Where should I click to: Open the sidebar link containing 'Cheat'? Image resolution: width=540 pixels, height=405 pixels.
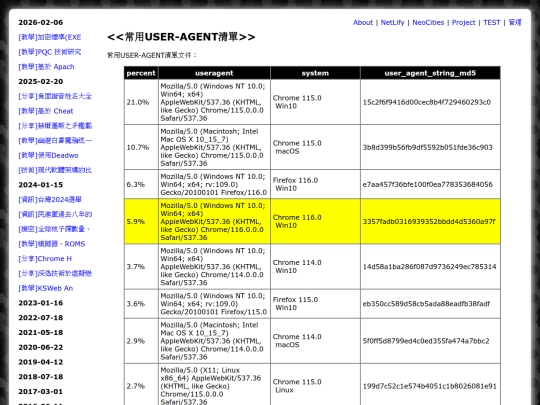[x=45, y=111]
